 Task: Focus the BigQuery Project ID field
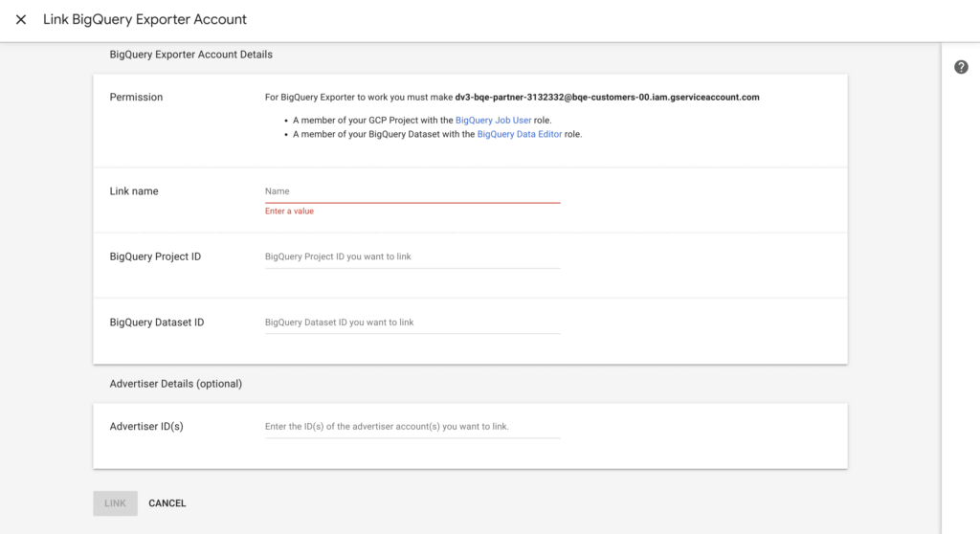pyautogui.click(x=412, y=256)
